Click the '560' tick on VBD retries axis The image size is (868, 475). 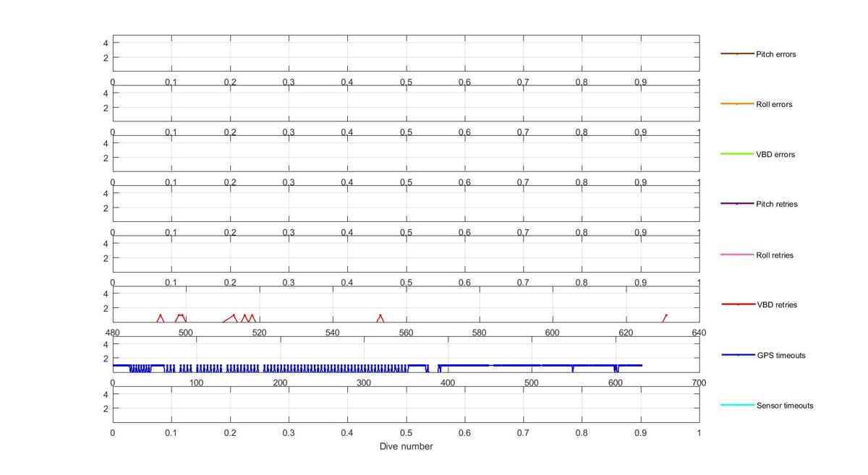click(406, 333)
